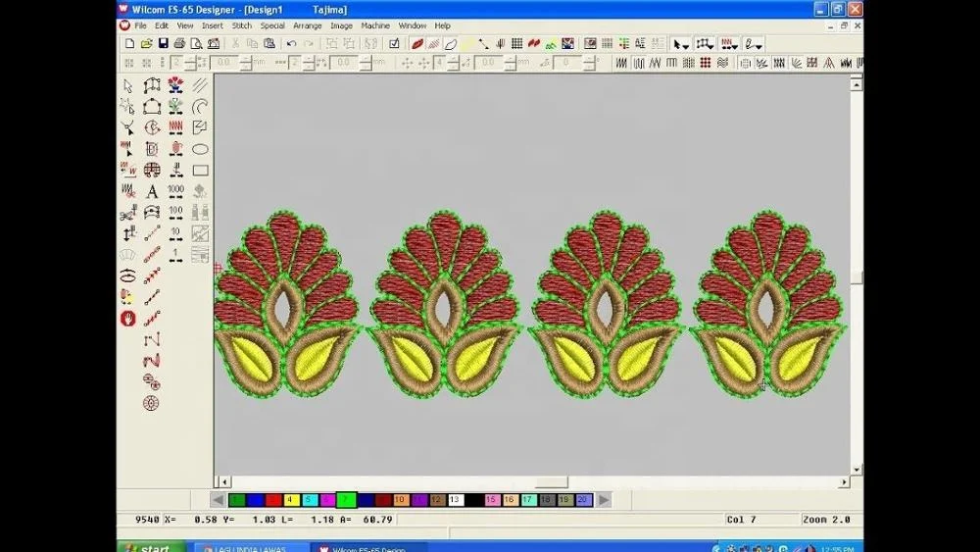Click the vertical scrollbar up arrow
Screen dimensions: 980x552
[857, 83]
